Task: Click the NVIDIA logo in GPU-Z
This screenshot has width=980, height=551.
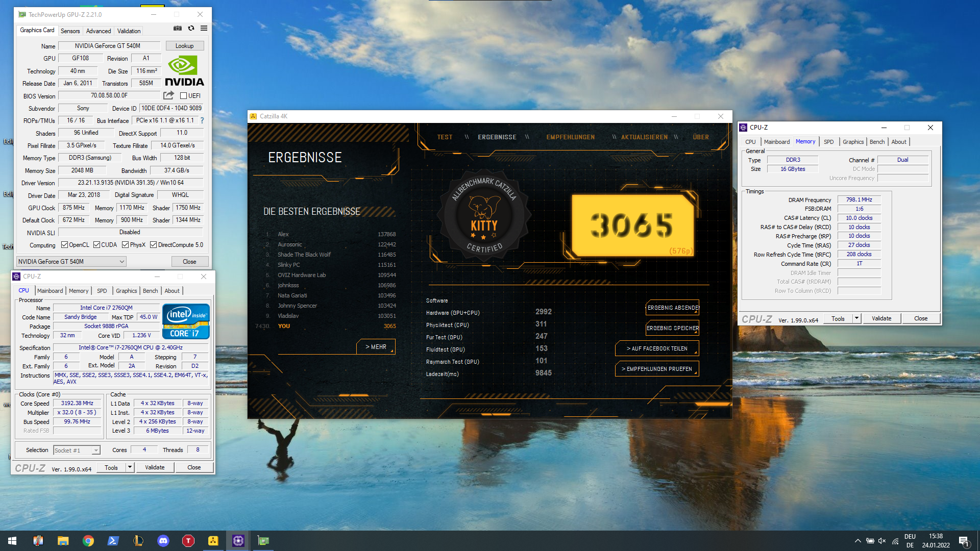Action: click(184, 71)
